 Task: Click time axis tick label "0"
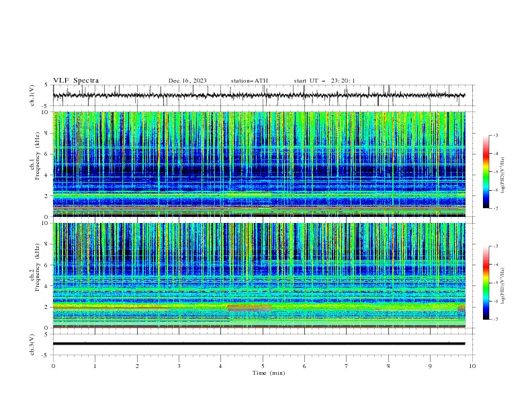click(x=53, y=366)
